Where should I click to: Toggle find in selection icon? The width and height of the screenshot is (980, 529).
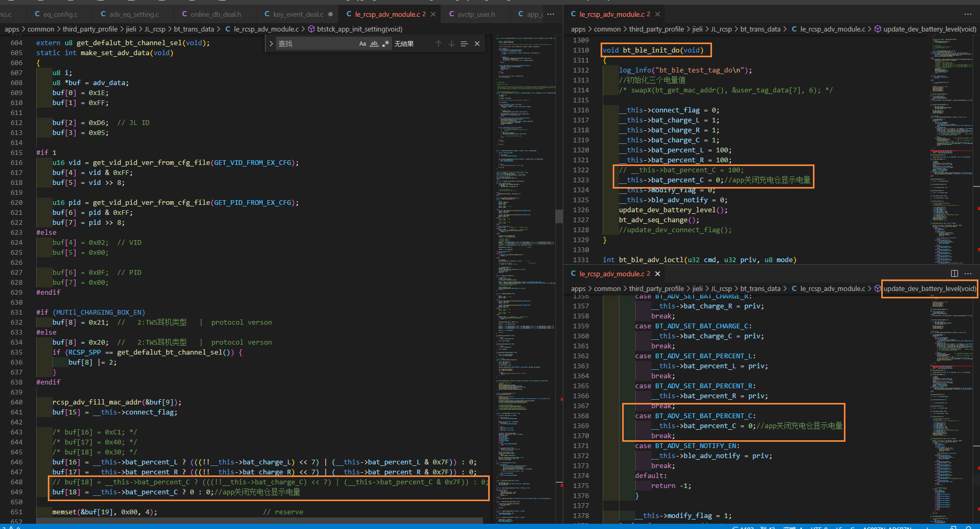point(464,44)
